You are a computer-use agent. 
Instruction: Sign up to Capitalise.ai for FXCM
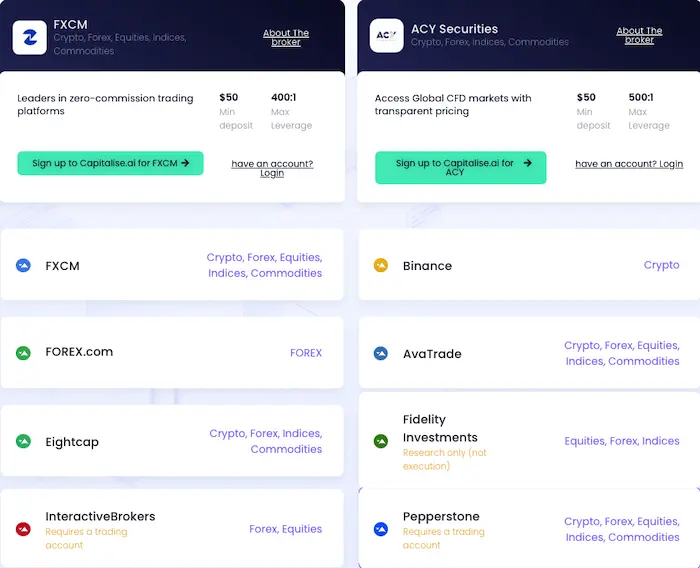[110, 163]
